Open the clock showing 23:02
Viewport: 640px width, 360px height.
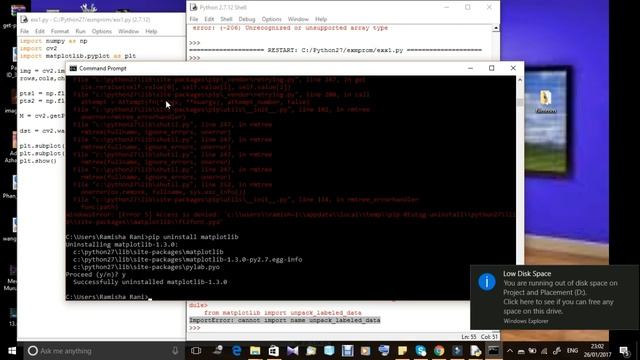(597, 351)
